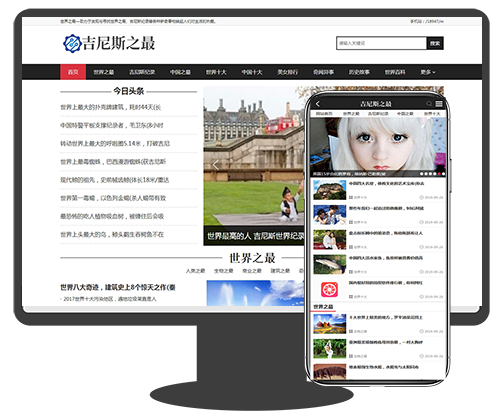Image resolution: width=500 pixels, height=411 pixels.
Task: Select the first dot in the phone banner pager
Action: pyautogui.click(x=422, y=174)
